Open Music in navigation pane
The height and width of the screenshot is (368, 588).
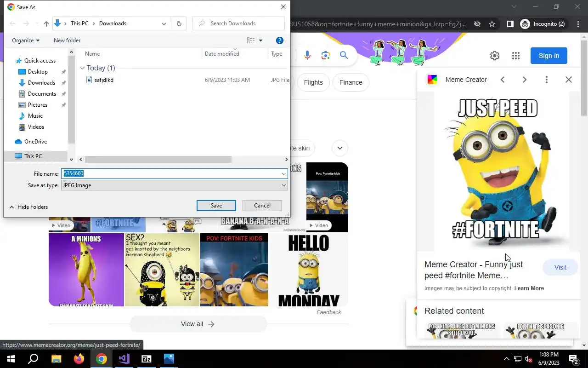35,116
